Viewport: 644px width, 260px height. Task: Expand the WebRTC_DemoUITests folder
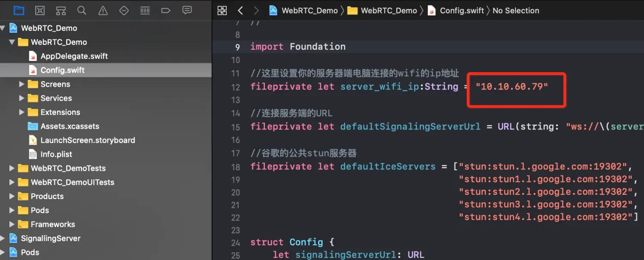[x=12, y=182]
